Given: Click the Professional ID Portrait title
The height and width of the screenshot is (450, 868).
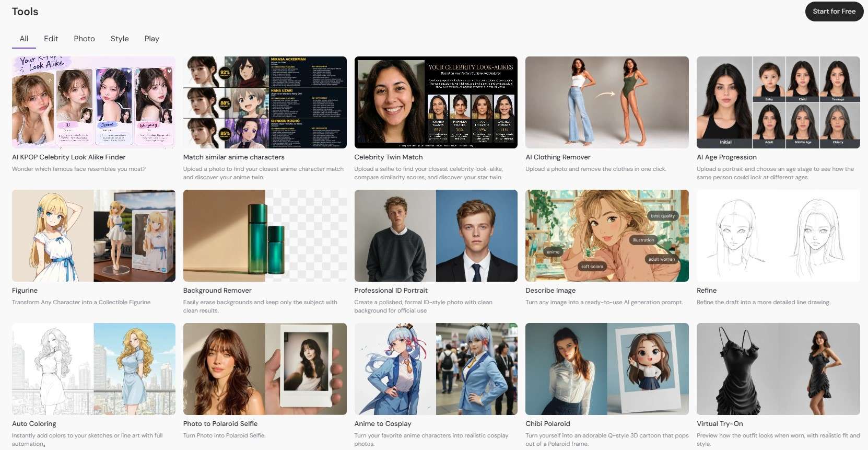Looking at the screenshot, I should [391, 291].
